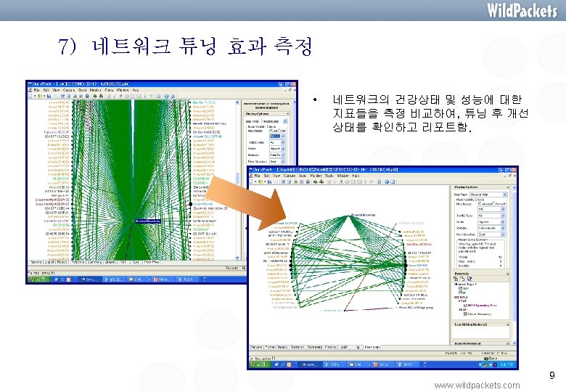Click first icon in Protocols panel toolbar

[456, 279]
